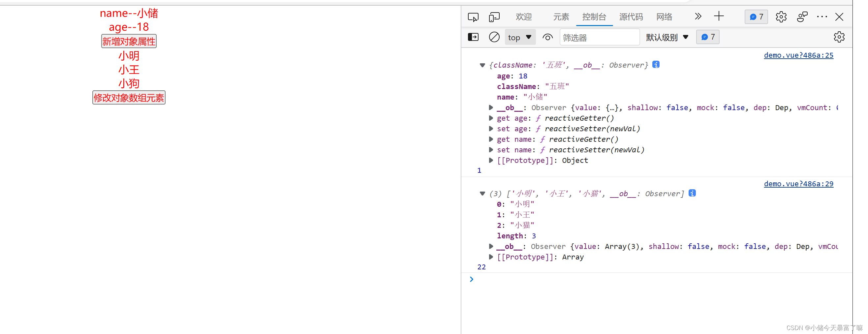Open the 欢迎 tab
Screen dimensions: 868x334
pos(524,17)
